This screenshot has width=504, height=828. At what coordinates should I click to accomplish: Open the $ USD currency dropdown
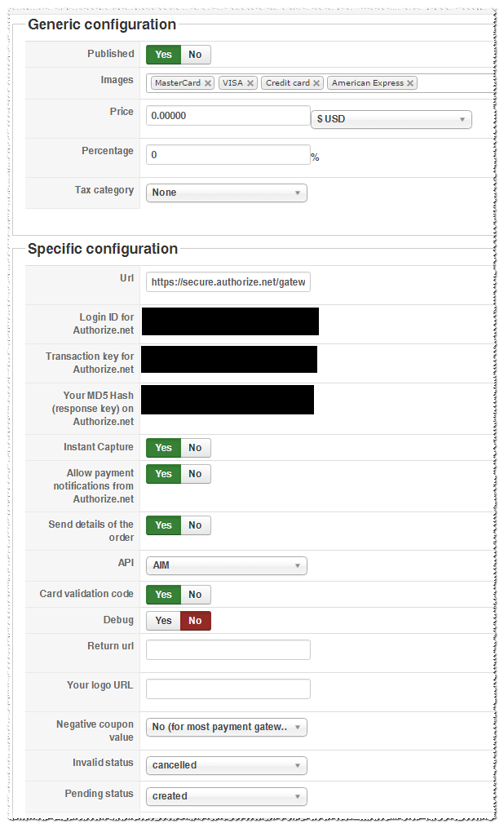[391, 119]
